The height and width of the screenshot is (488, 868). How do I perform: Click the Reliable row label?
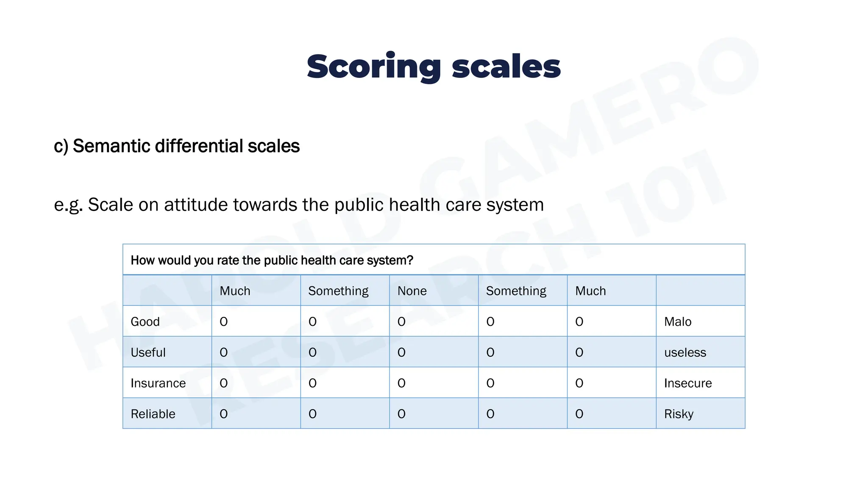click(x=153, y=414)
